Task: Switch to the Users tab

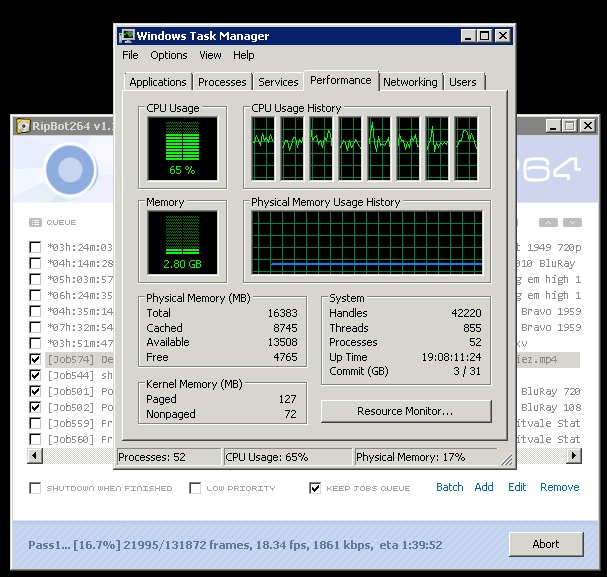Action: click(463, 82)
